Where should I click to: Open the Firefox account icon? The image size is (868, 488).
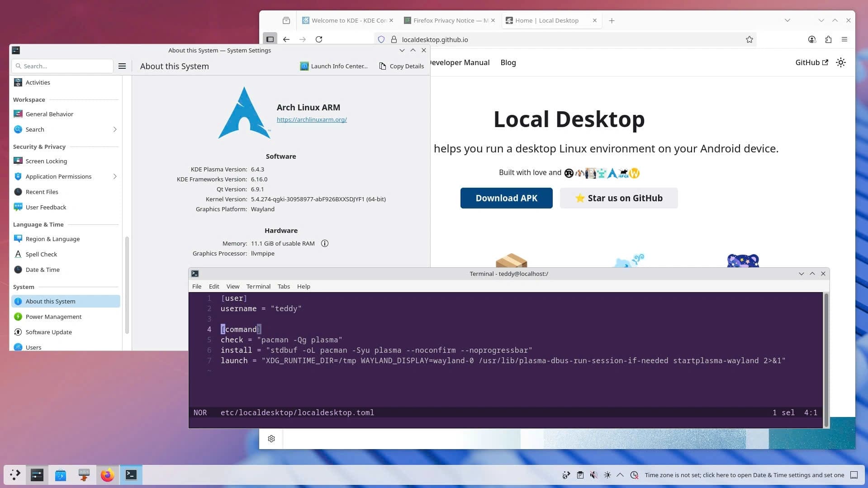[812, 39]
